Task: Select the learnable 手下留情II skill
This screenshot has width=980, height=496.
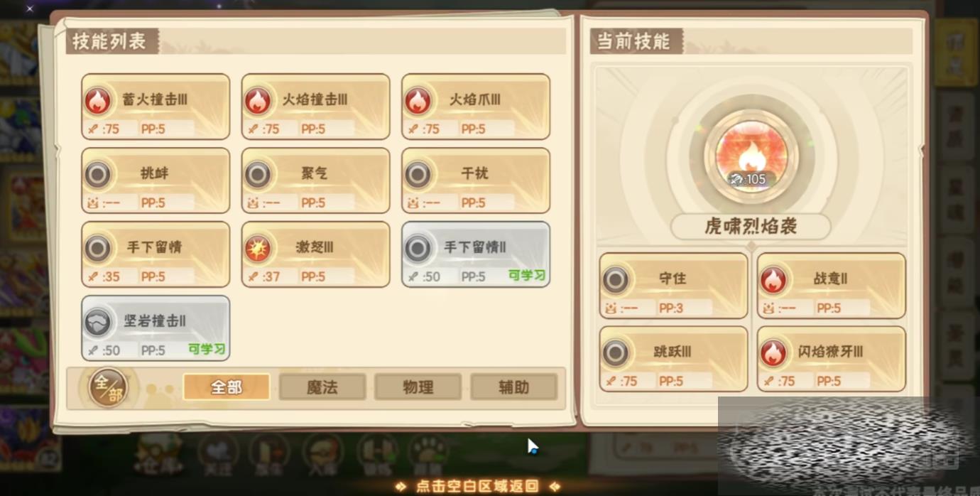Action: click(476, 254)
